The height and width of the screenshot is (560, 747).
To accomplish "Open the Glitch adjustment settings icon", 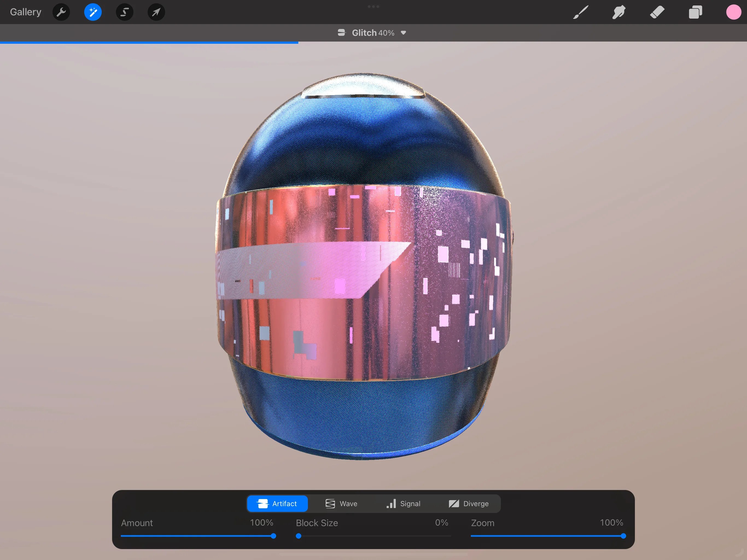I will point(342,33).
